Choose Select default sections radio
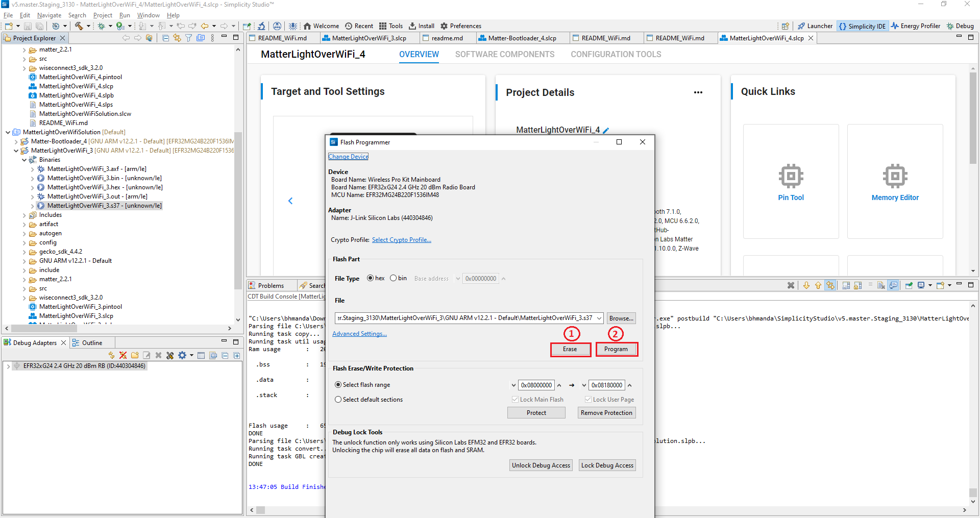The image size is (980, 518). click(x=338, y=400)
